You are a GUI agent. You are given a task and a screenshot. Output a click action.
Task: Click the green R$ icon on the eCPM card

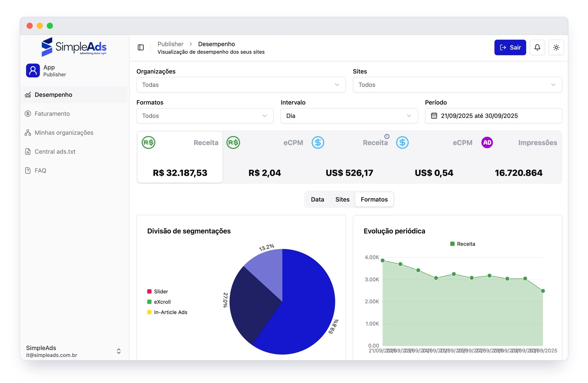pos(233,143)
